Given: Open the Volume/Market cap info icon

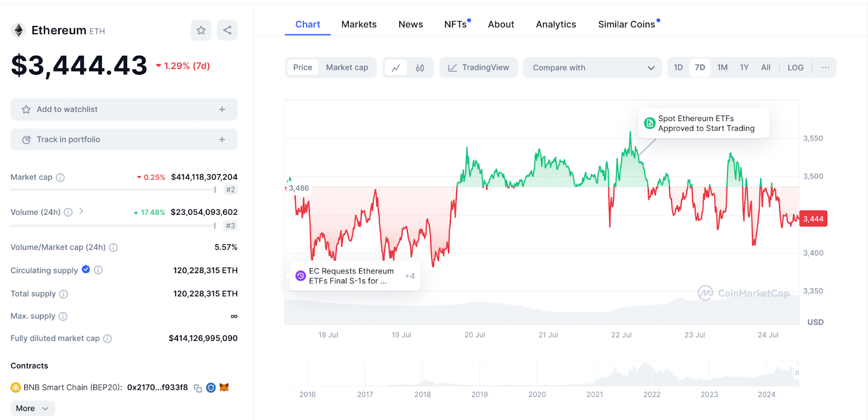Looking at the screenshot, I should coord(113,247).
